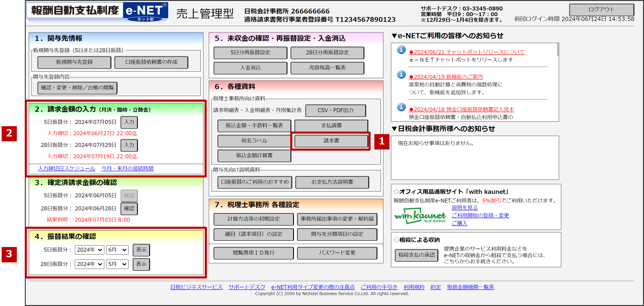This screenshot has width=644, height=306.
Task: Click the ログアウト button
Action: click(601, 10)
